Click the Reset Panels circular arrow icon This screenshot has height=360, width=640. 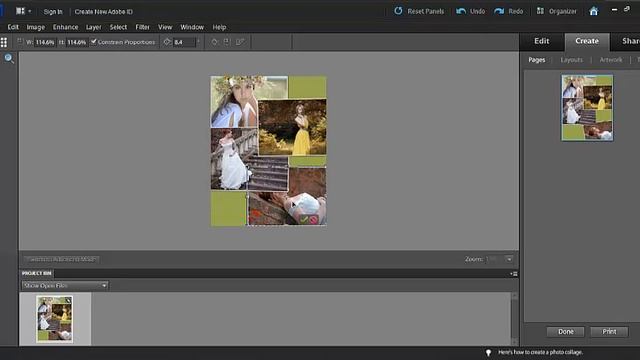point(398,11)
